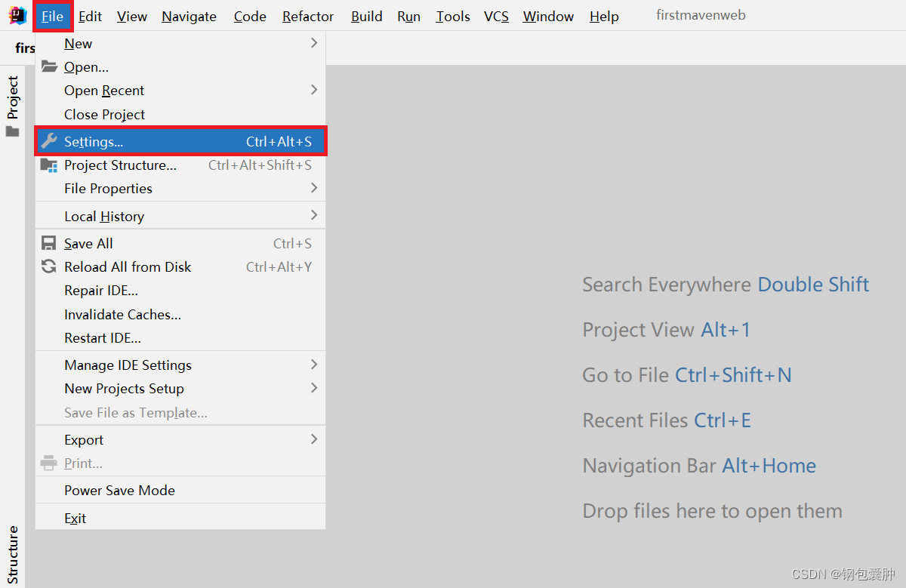Expand the New submenu arrow
Viewport: 906px width, 588px height.
(x=314, y=43)
